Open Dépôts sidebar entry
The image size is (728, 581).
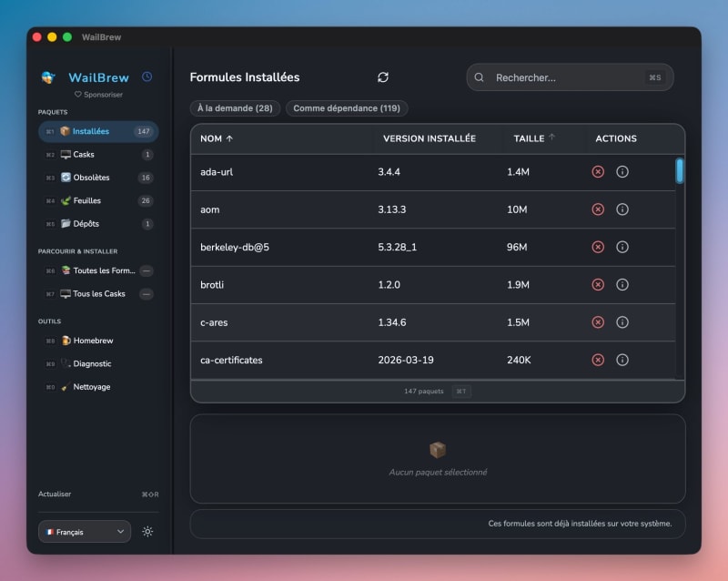point(98,224)
